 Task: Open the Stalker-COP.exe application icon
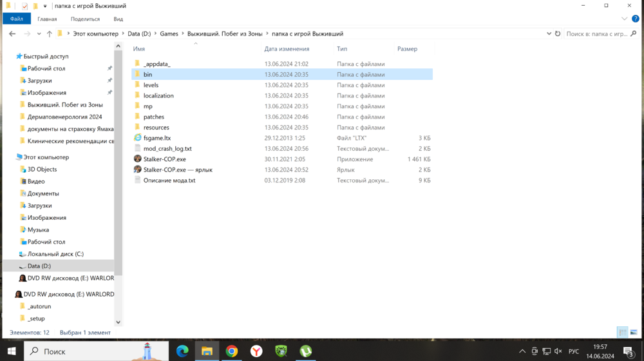(x=138, y=159)
